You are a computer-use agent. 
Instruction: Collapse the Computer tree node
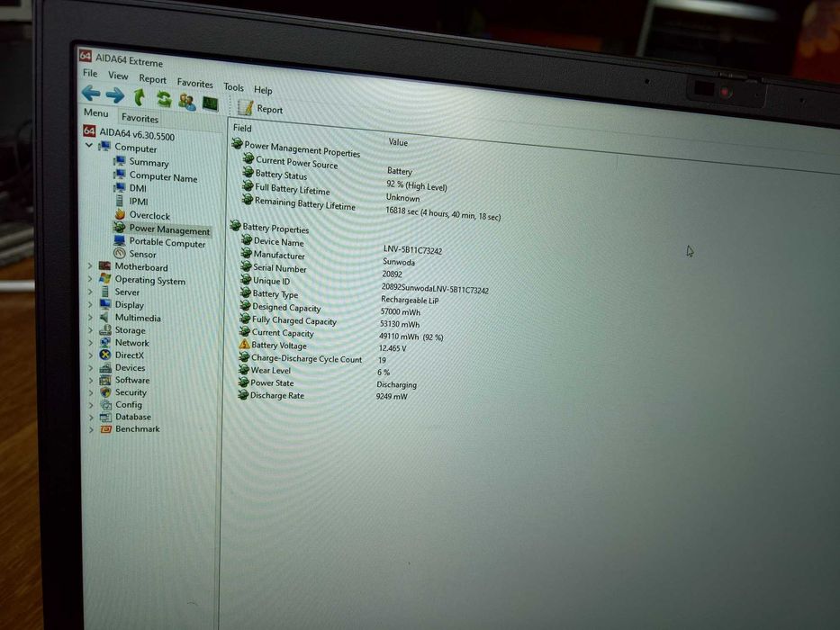(89, 145)
